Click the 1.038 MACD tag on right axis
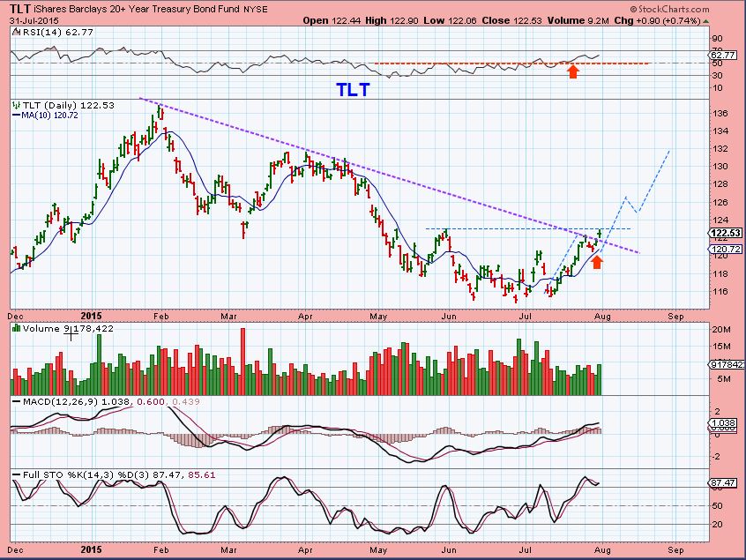This screenshot has width=746, height=560. pos(723,422)
